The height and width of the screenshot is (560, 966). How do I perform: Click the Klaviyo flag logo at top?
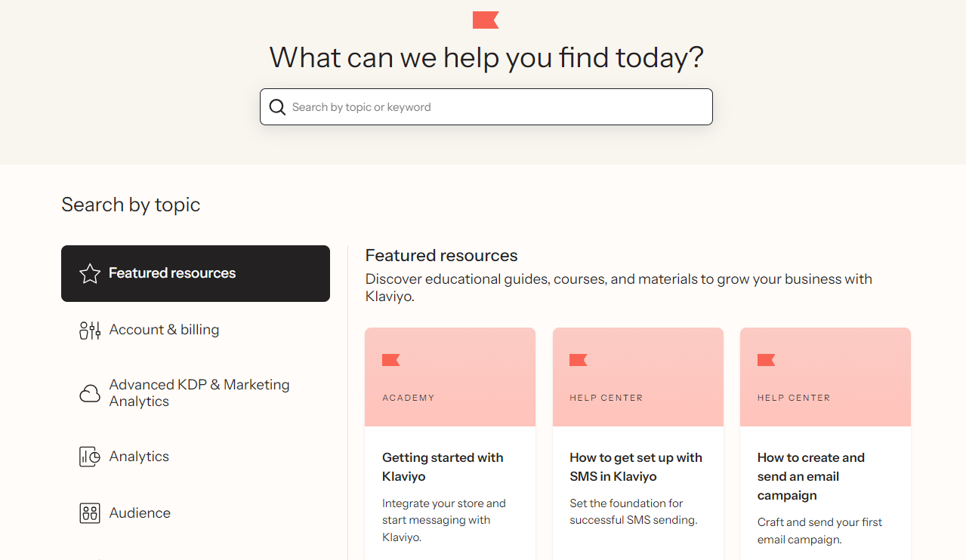tap(486, 20)
